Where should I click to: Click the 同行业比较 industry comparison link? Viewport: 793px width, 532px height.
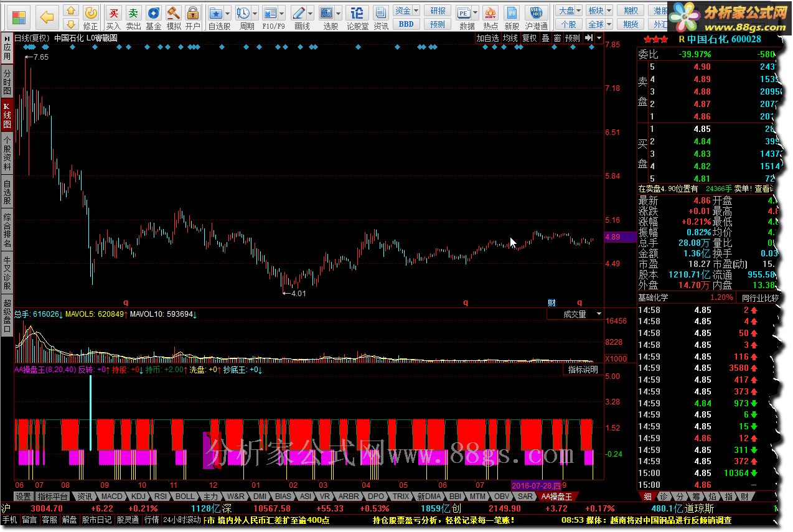[x=760, y=297]
